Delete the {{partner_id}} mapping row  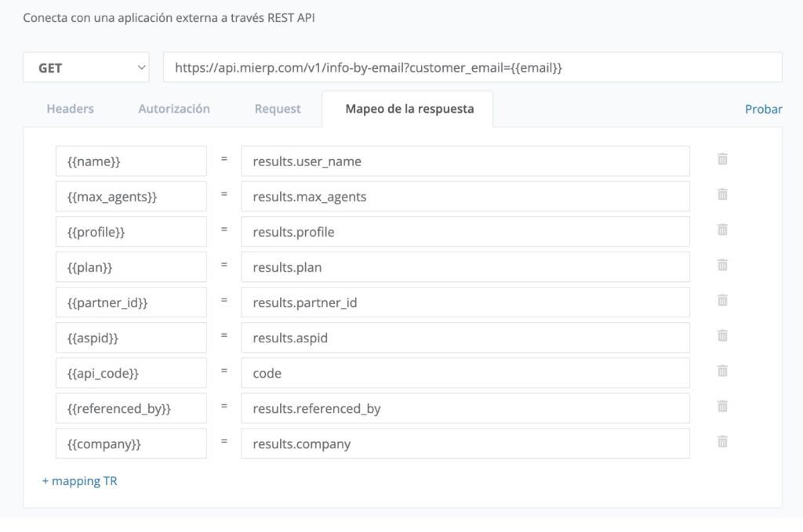722,300
